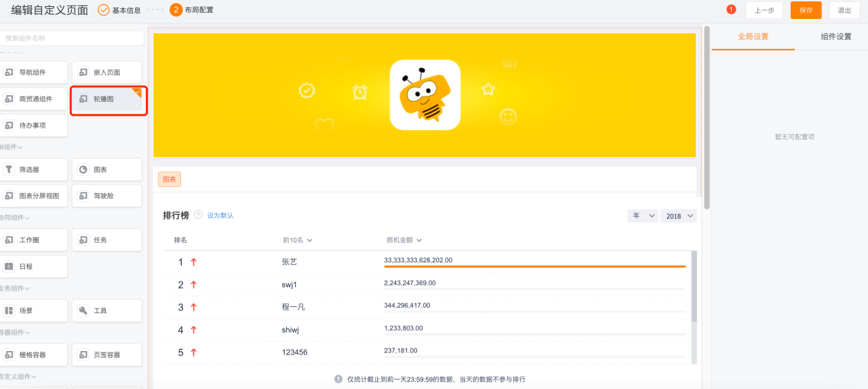Click the name 张艺 in ranking
The height and width of the screenshot is (389, 868).
[289, 262]
